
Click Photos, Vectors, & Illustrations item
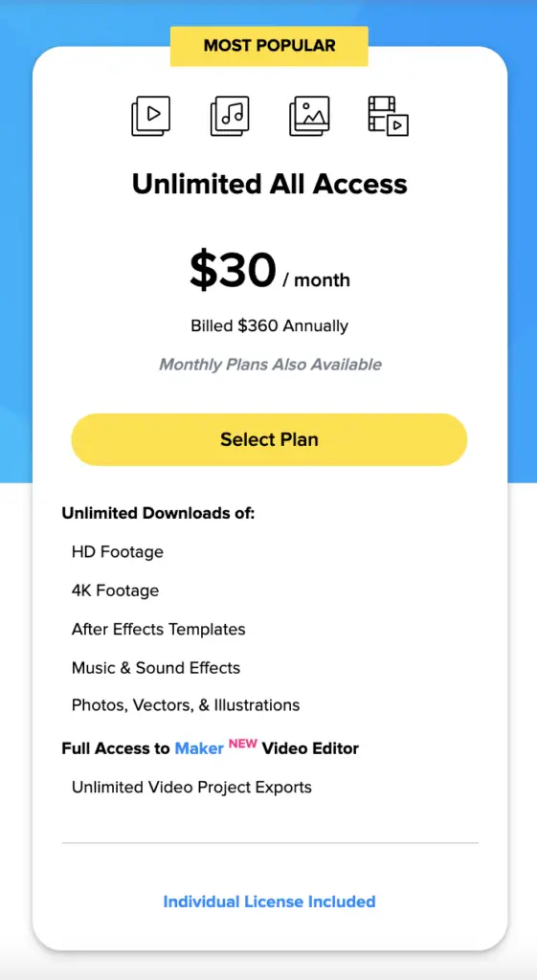186,705
